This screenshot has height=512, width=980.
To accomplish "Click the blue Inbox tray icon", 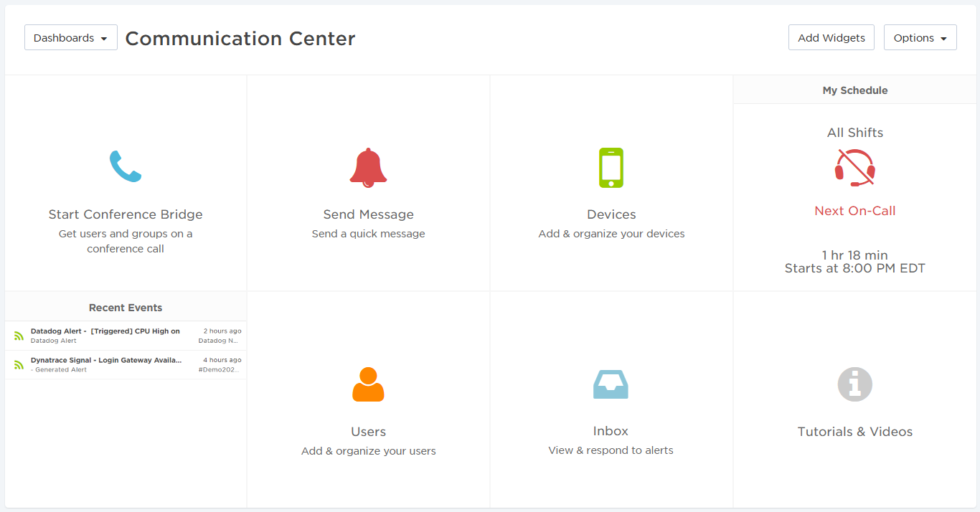I will click(x=611, y=384).
